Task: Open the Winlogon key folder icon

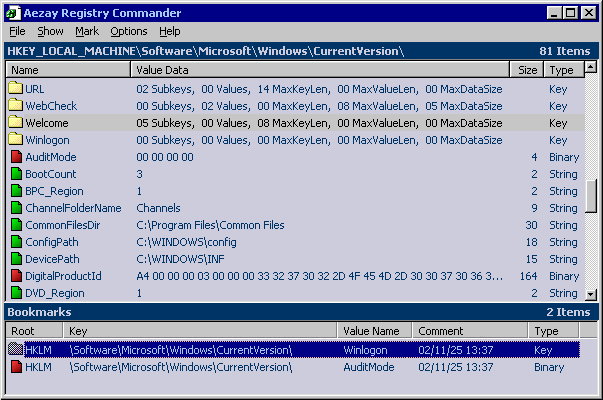Action: click(15, 139)
